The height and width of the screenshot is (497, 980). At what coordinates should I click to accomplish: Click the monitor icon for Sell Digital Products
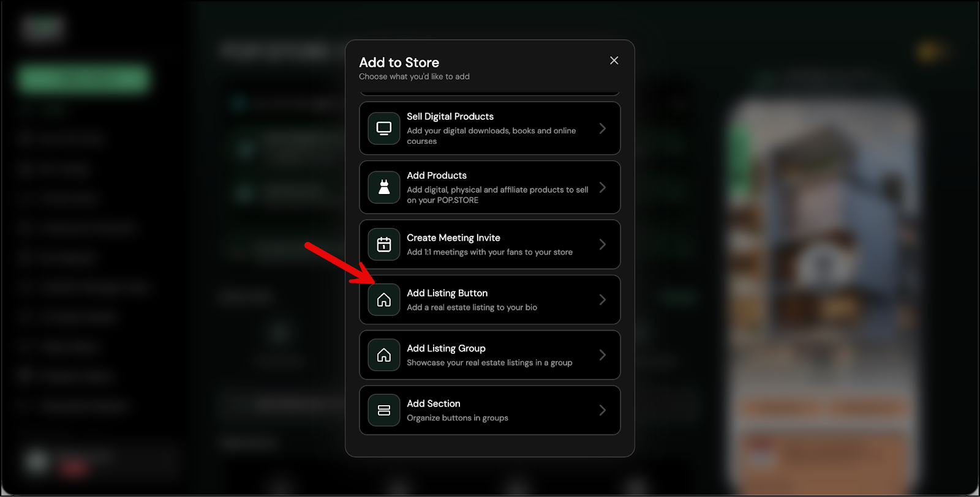(x=384, y=129)
